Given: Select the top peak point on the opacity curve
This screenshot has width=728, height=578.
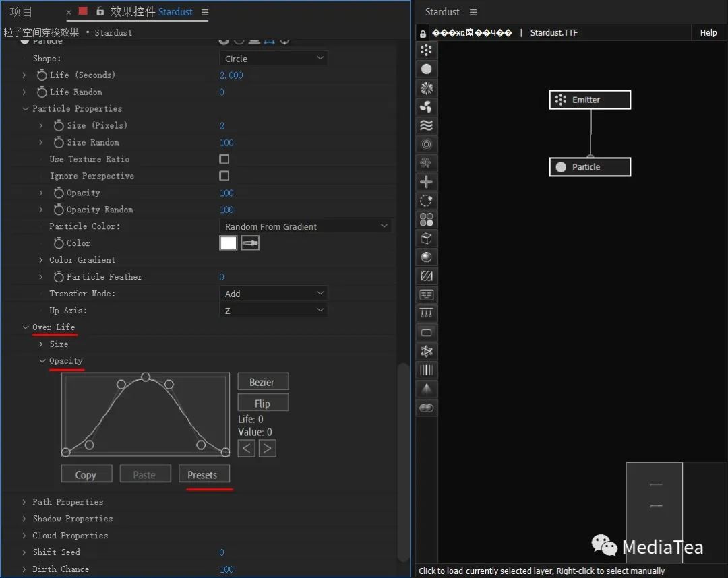Looking at the screenshot, I should tap(146, 377).
